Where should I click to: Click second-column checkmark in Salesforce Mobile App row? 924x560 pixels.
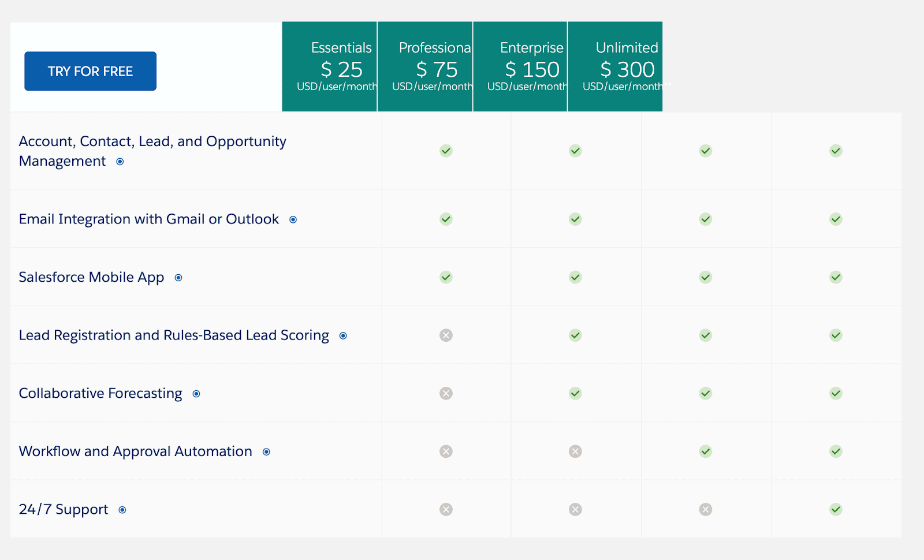click(x=575, y=277)
